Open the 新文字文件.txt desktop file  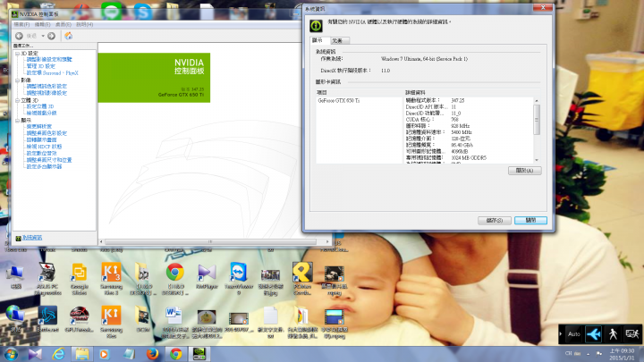coord(270,322)
